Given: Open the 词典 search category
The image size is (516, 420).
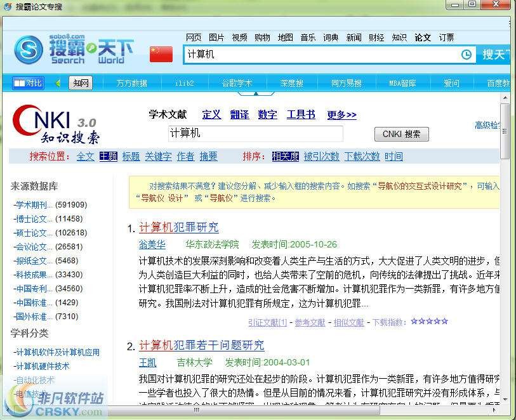Looking at the screenshot, I should point(331,37).
